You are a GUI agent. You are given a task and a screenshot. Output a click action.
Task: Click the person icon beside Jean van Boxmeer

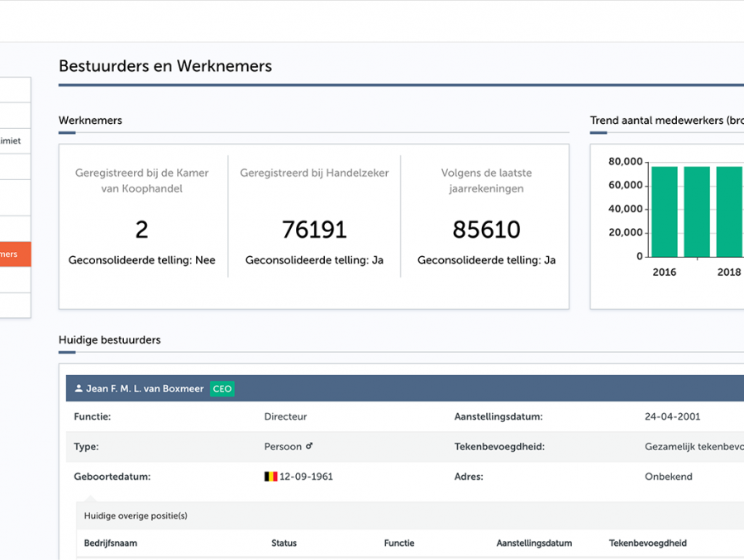tap(79, 388)
